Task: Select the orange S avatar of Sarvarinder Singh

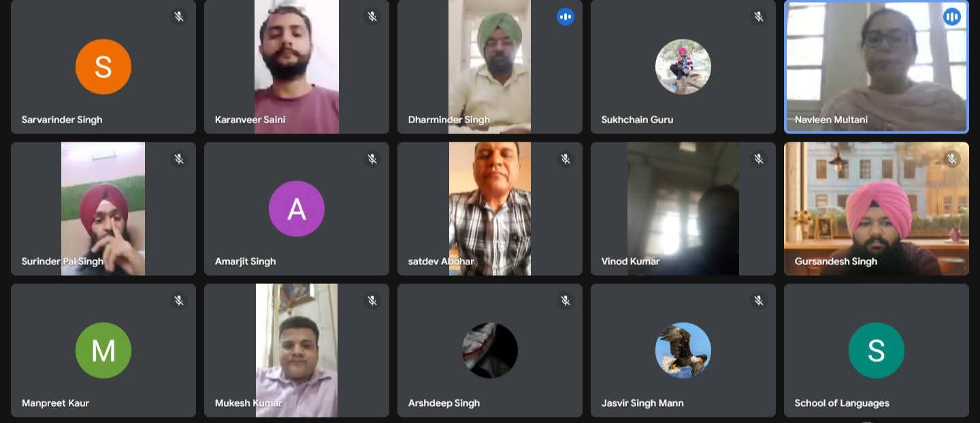Action: click(x=103, y=67)
